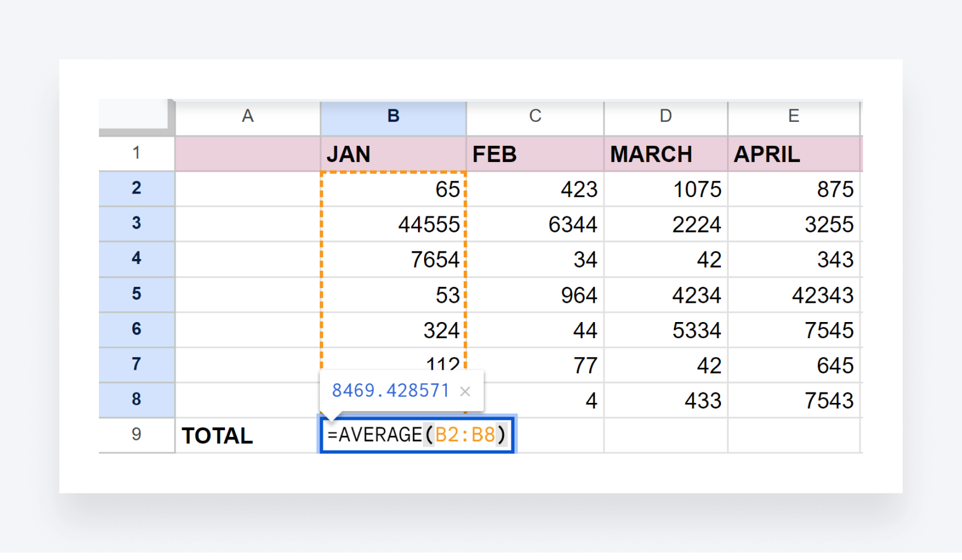Select the B2:B8 range text in formula
This screenshot has height=560, width=962.
[x=467, y=435]
